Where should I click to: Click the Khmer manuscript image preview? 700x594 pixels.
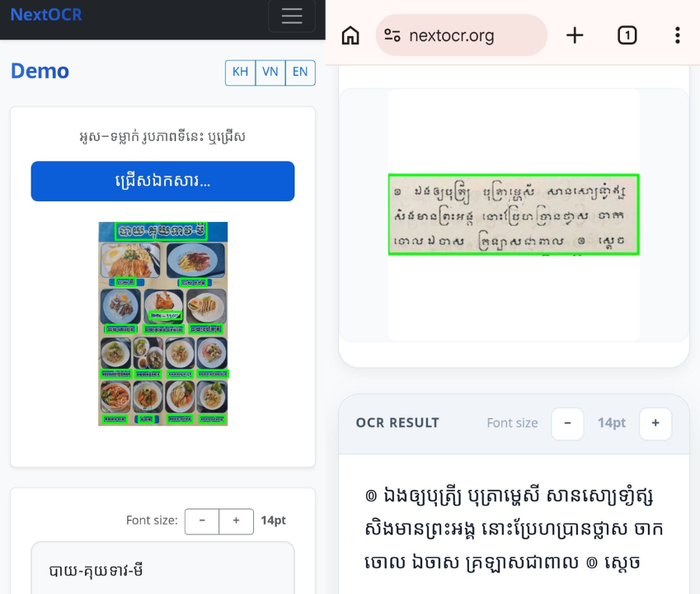(514, 214)
